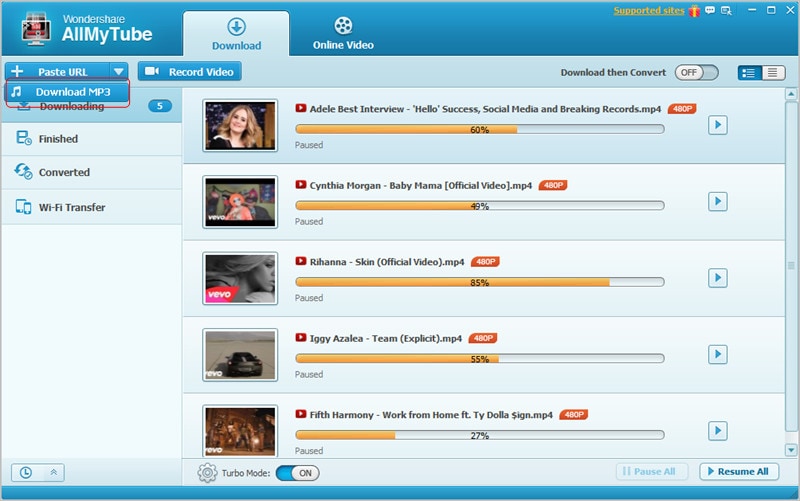The height and width of the screenshot is (501, 800).
Task: Select the Fifth Harmony Work from Home title
Action: pos(431,415)
